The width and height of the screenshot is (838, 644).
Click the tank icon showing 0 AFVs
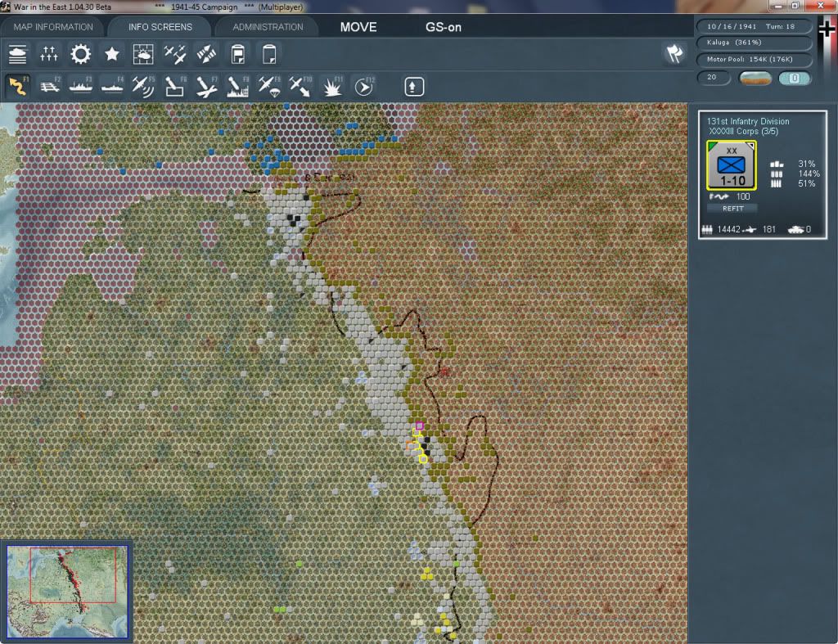795,229
